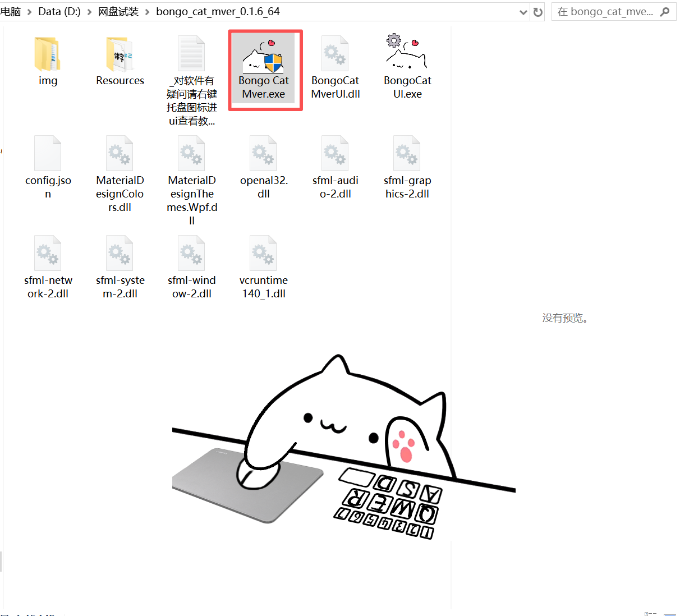The height and width of the screenshot is (616, 680).
Task: Select the sfml-window-2.dll file icon
Action: [191, 253]
